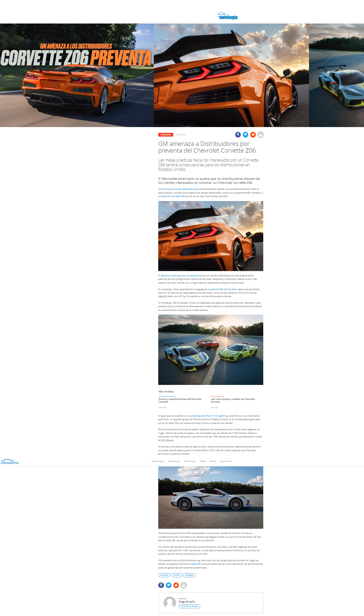Open the 'variante Z06 del Corvette' link
This screenshot has height=616, width=364.
click(223, 289)
